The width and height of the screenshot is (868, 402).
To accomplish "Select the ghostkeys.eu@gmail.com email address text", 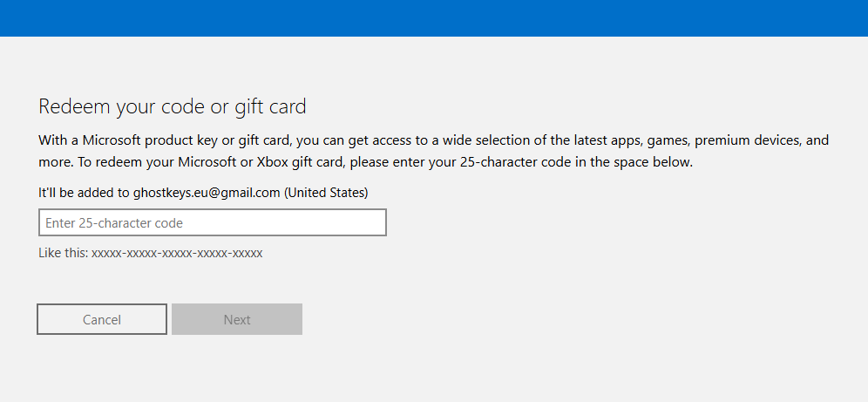I will (207, 192).
